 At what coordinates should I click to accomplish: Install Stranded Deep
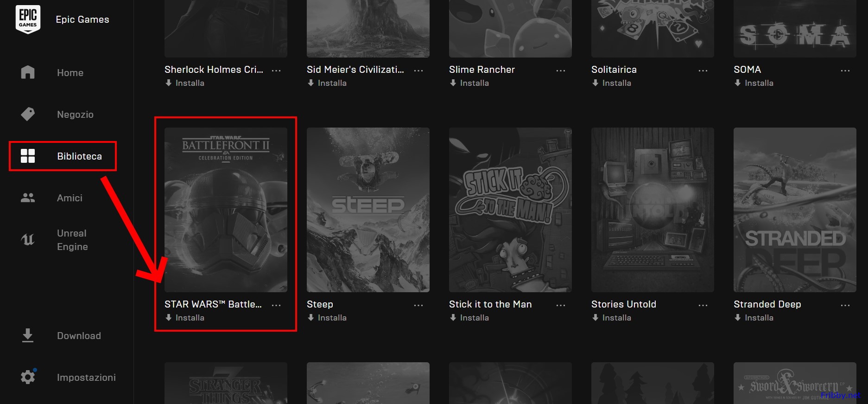click(754, 318)
